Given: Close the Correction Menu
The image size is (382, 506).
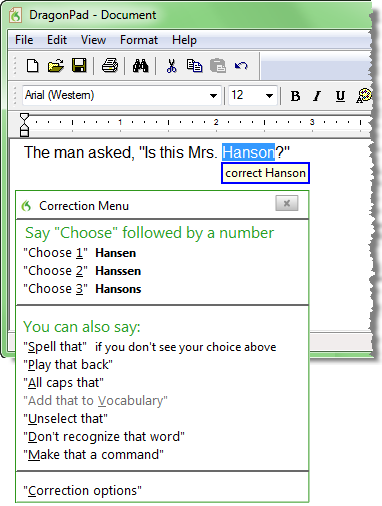Looking at the screenshot, I should pyautogui.click(x=287, y=203).
